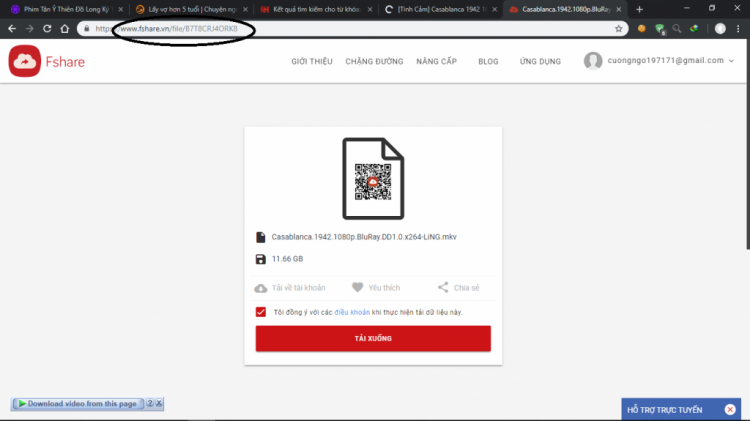Close the Kết quả tìm kiếm tab
This screenshot has height=421, width=750.
[x=370, y=9]
